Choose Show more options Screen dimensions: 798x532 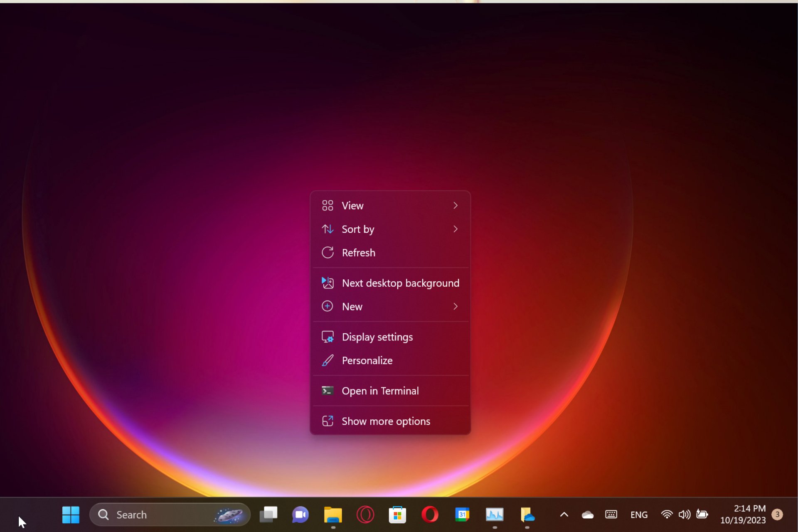[x=390, y=421]
